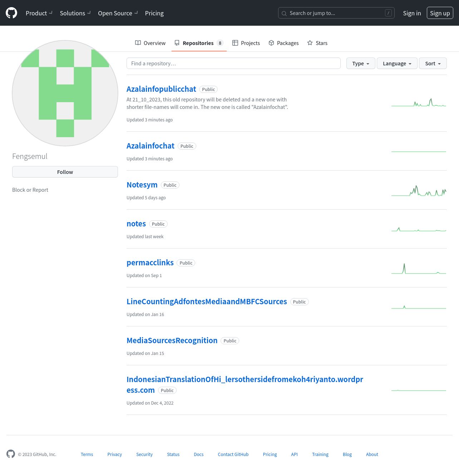Open the Security footer link
459x476 pixels.
coord(144,454)
